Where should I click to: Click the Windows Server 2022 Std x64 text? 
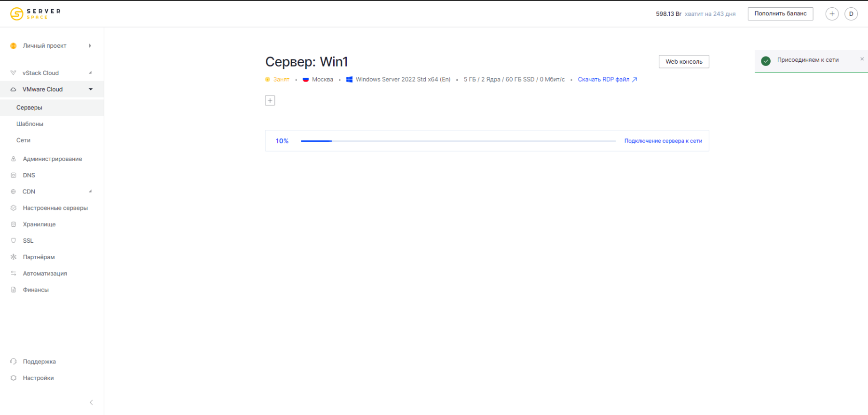pos(403,80)
